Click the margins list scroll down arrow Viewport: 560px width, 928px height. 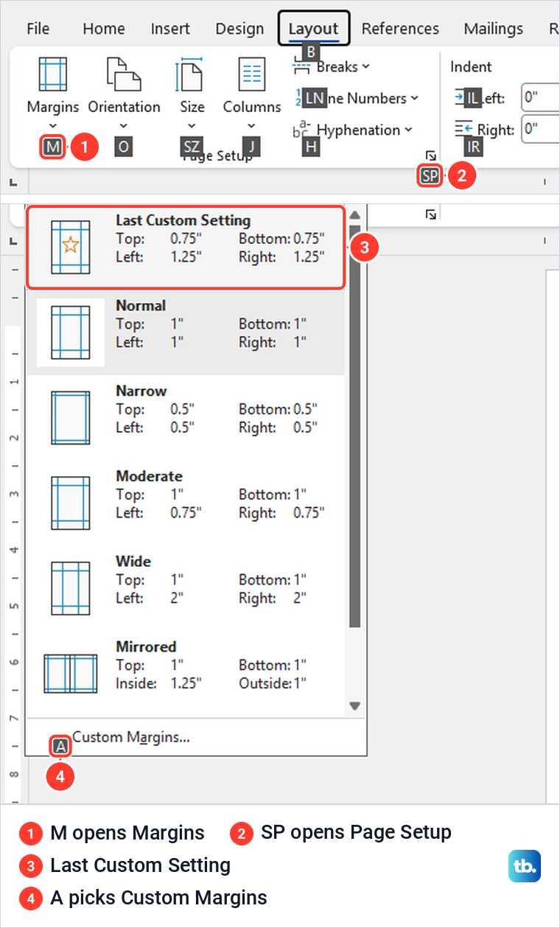tap(354, 706)
